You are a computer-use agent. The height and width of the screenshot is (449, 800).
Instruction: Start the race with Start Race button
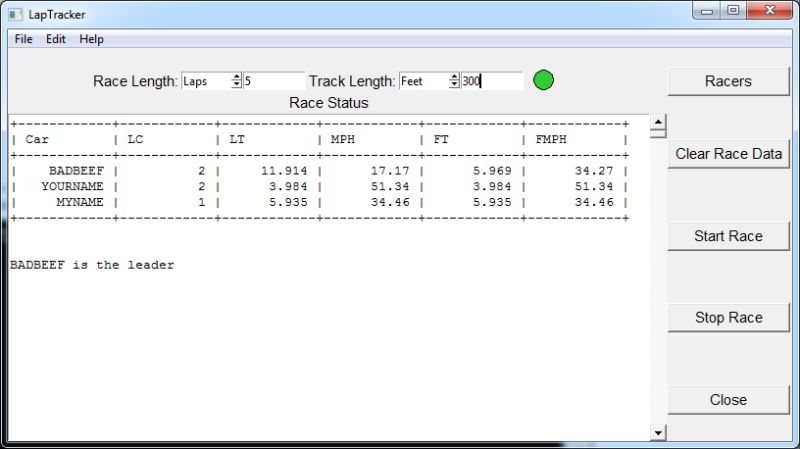(728, 236)
